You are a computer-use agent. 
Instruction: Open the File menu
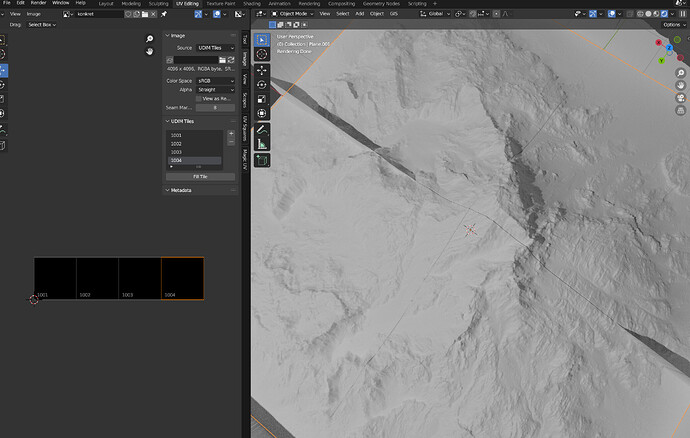7,3
